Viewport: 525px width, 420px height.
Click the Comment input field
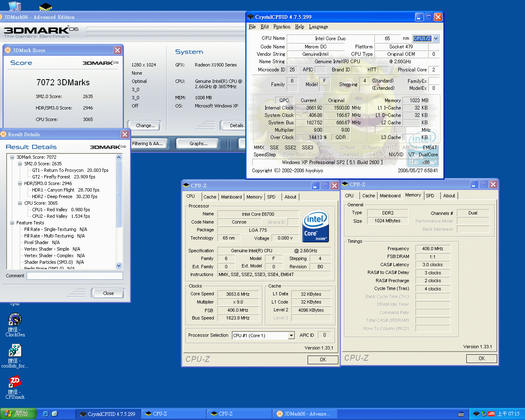(x=75, y=276)
